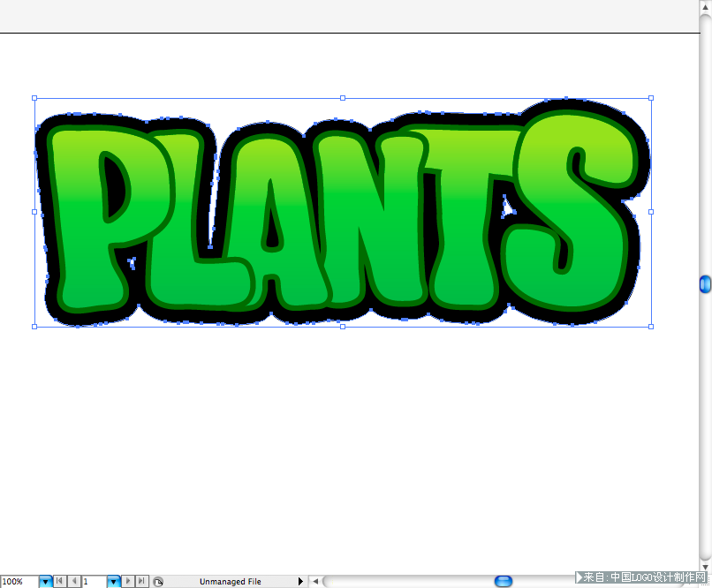712x588 pixels.
Task: Click the artboard number field
Action: [95, 581]
